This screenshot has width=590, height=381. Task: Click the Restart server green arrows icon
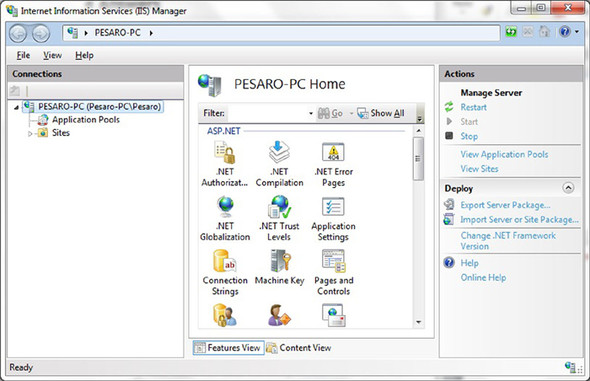click(449, 107)
